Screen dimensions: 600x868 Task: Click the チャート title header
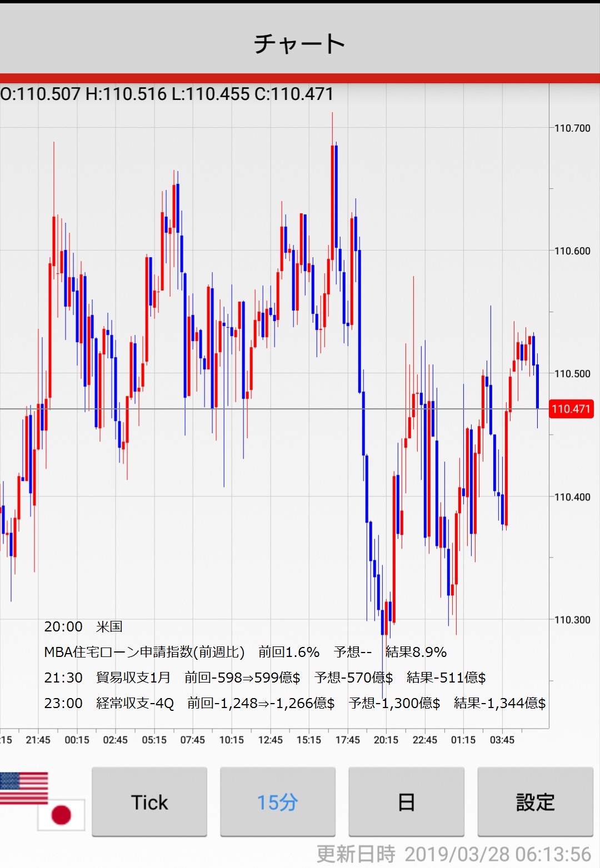pyautogui.click(x=300, y=43)
